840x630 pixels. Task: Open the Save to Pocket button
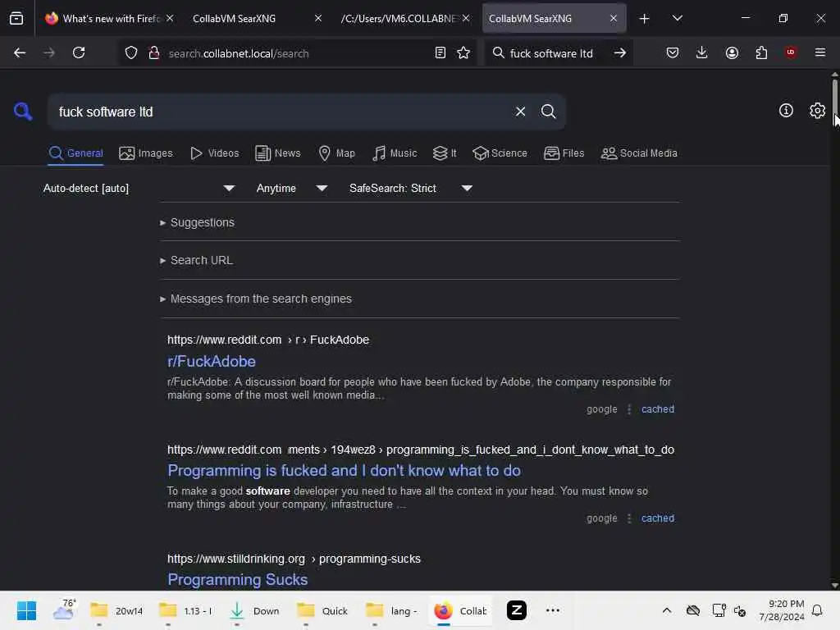point(673,53)
